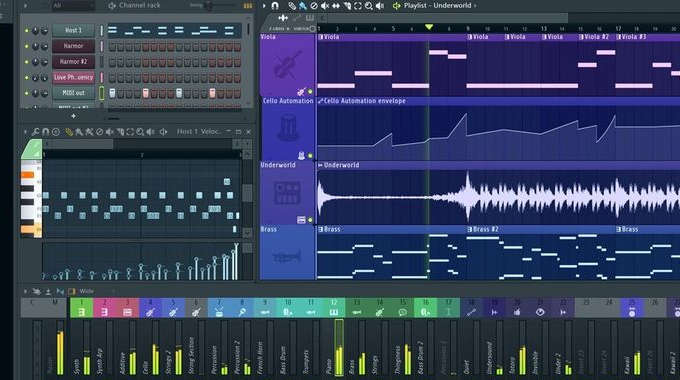Open mixer options menu arrow
The height and width of the screenshot is (380, 680).
click(x=25, y=292)
